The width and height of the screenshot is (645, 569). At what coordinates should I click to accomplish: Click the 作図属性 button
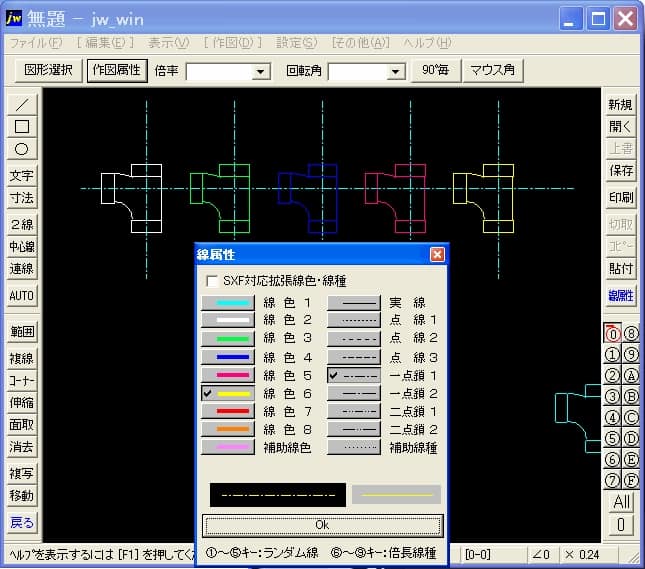click(x=117, y=70)
